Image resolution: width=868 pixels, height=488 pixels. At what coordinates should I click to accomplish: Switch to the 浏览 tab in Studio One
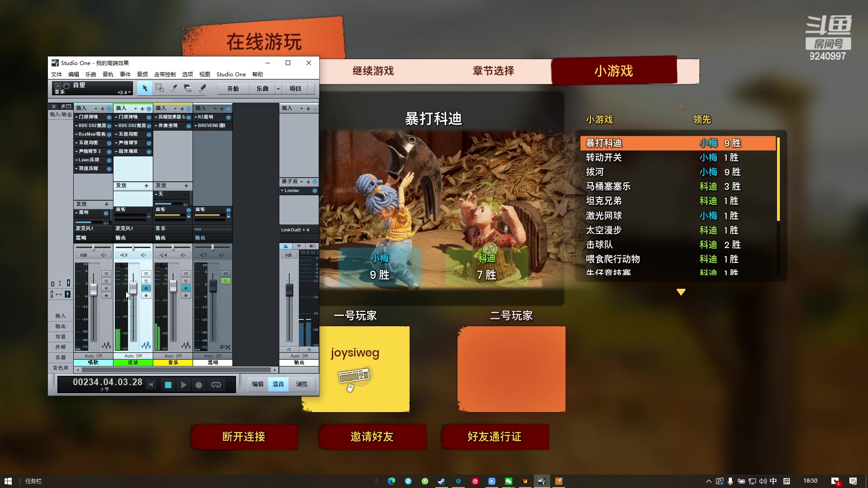click(x=302, y=384)
